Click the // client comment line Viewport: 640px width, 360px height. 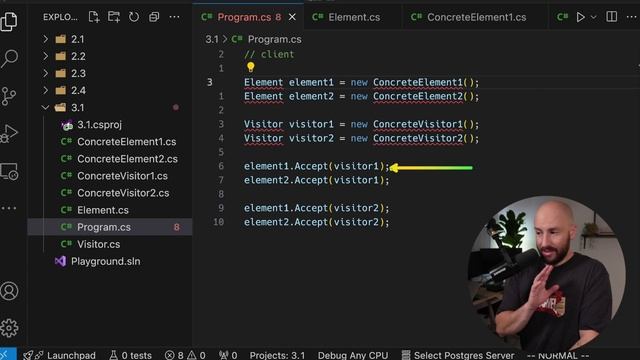[269, 55]
